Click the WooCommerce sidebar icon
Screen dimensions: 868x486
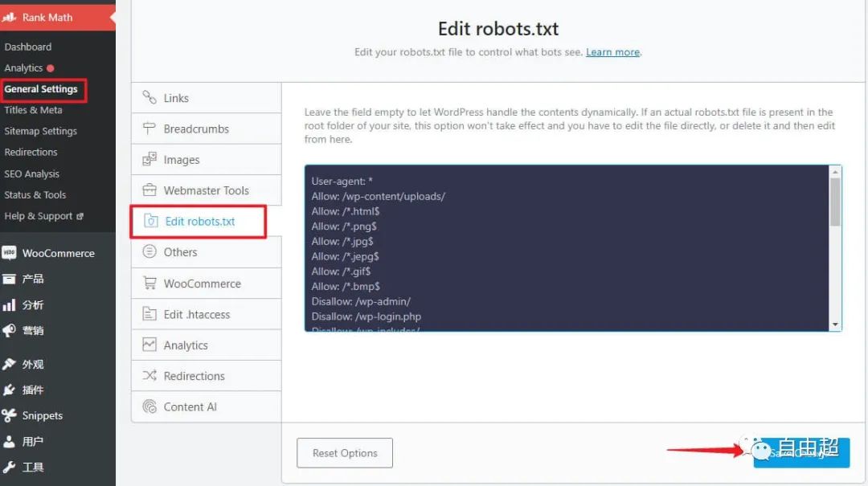(9, 253)
